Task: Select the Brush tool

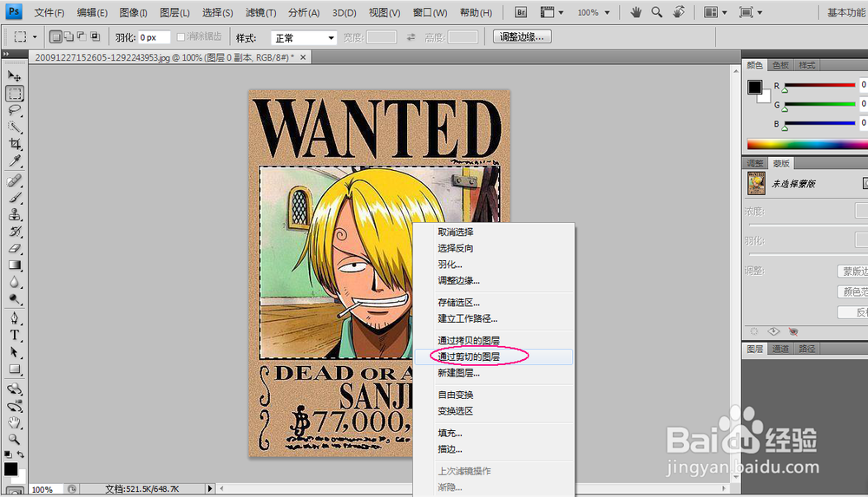Action: tap(15, 198)
